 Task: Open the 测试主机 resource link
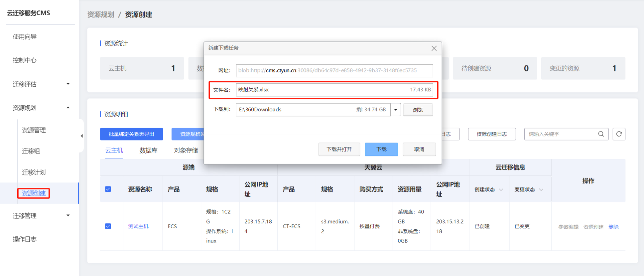coord(138,226)
